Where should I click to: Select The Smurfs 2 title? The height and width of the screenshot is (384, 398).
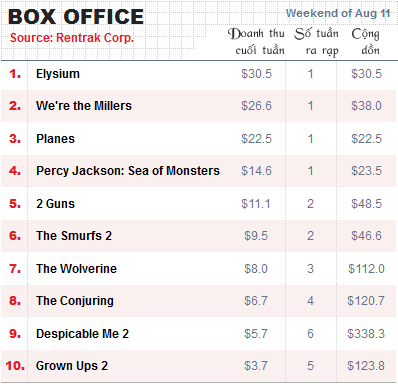74,236
